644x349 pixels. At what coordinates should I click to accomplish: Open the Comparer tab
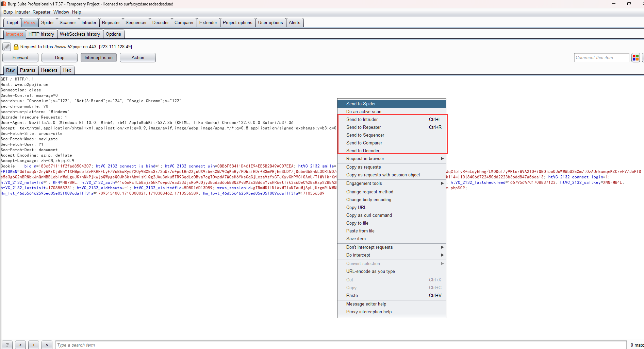[x=184, y=23]
